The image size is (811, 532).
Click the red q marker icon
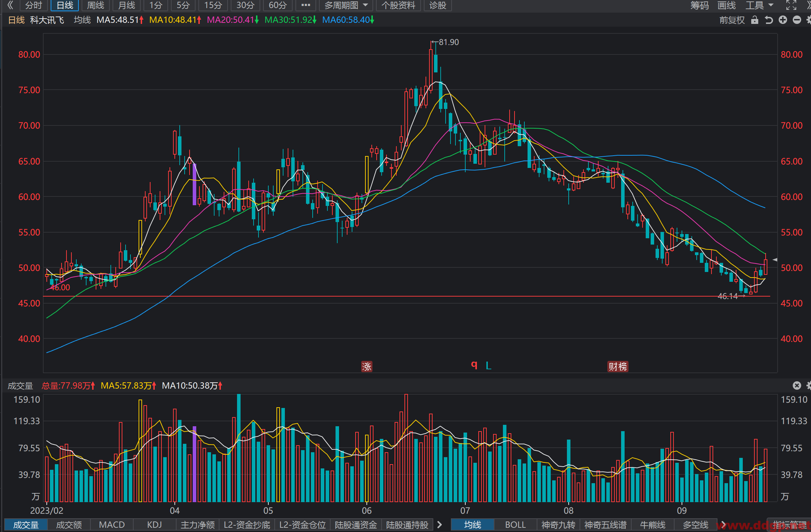[x=474, y=365]
